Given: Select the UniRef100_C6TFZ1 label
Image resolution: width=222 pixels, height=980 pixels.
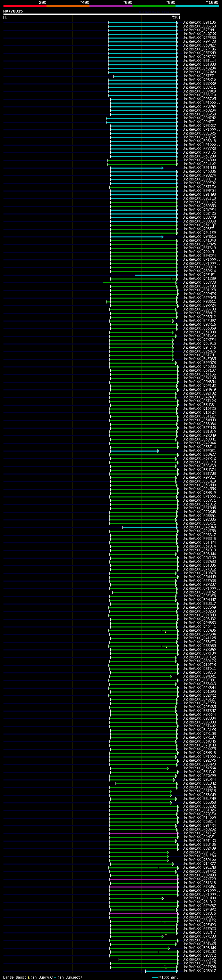Looking at the screenshot, I should point(199,76).
